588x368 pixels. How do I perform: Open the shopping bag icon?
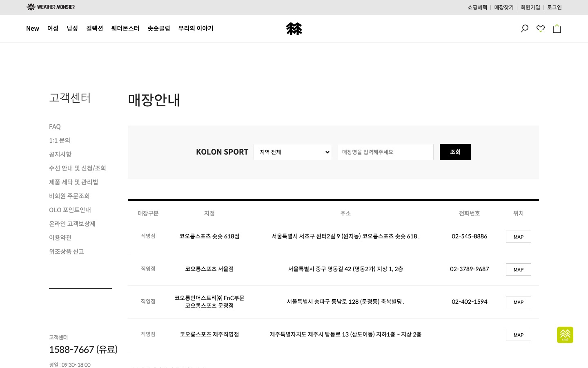click(x=557, y=29)
